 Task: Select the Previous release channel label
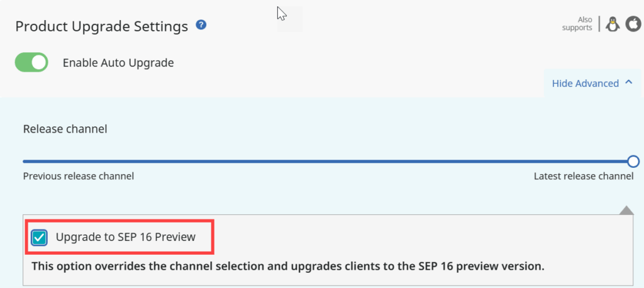click(79, 177)
